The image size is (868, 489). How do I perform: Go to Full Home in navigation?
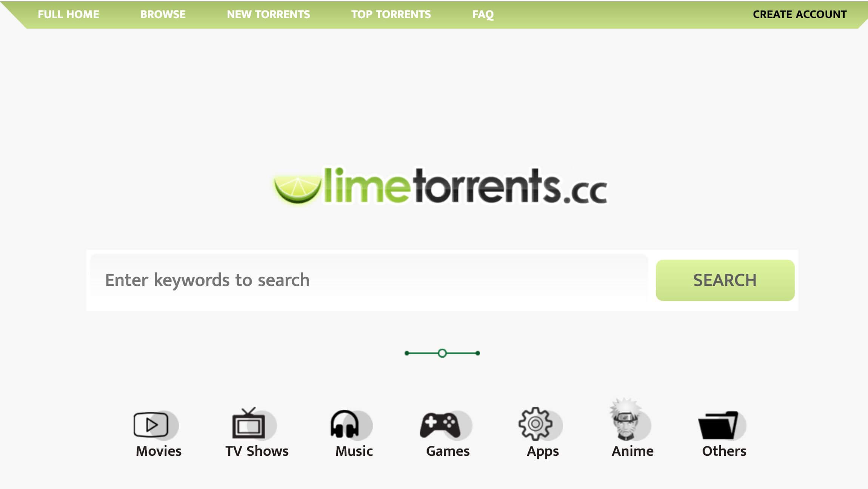click(x=68, y=14)
